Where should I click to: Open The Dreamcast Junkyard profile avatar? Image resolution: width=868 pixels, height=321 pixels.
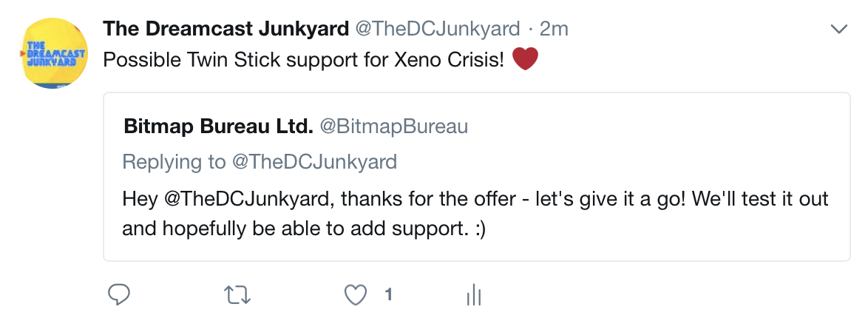(52, 54)
